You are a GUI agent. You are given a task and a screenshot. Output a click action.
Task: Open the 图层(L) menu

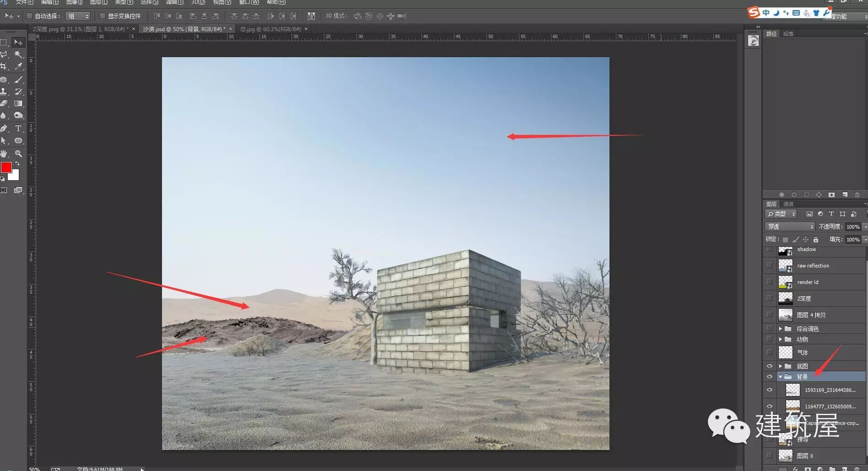(99, 2)
